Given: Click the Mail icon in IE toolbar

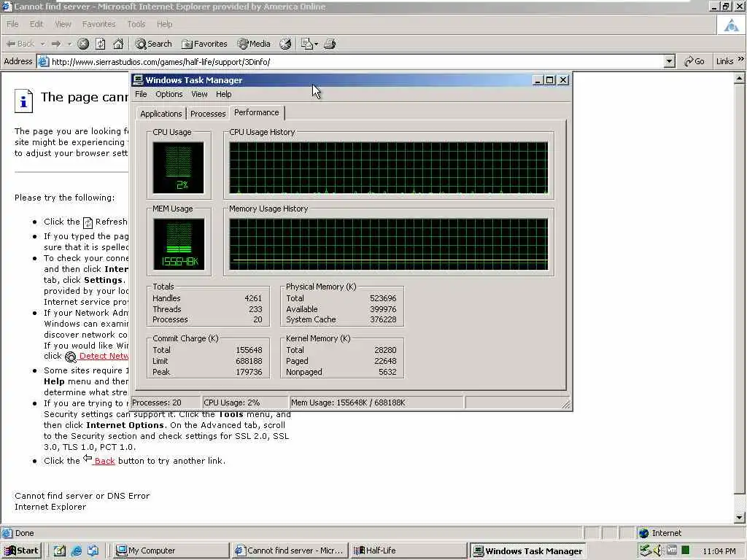Looking at the screenshot, I should point(307,44).
